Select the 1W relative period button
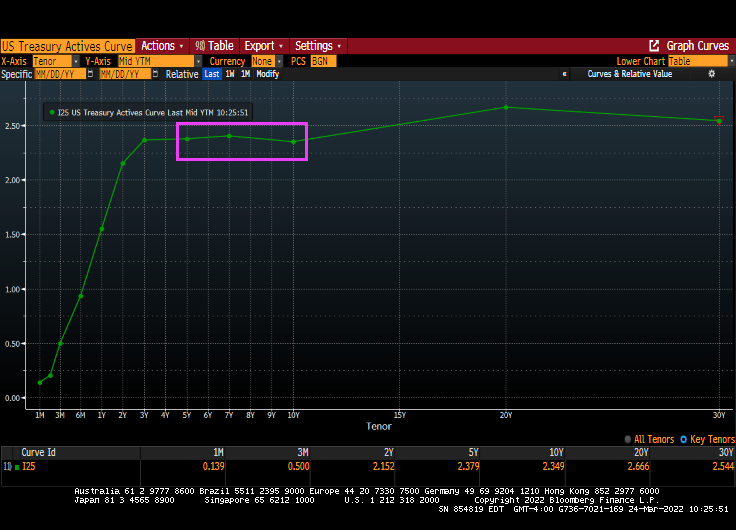 (x=229, y=74)
